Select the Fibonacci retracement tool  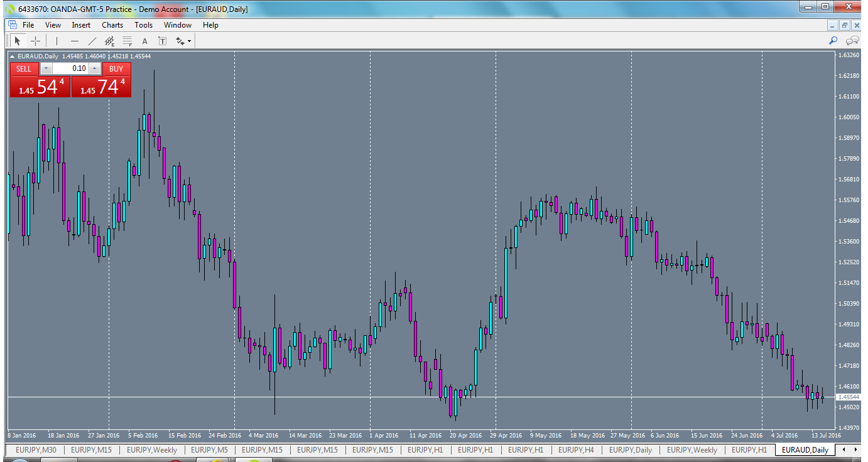(126, 40)
